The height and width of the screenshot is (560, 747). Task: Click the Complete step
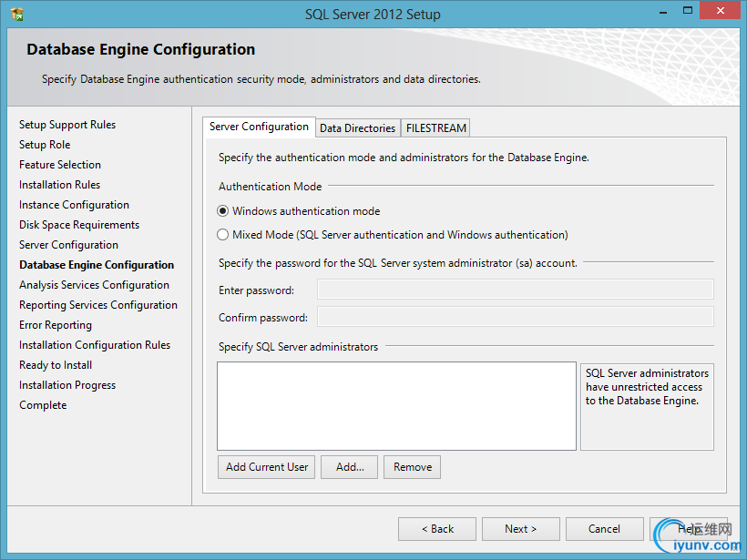pyautogui.click(x=43, y=405)
